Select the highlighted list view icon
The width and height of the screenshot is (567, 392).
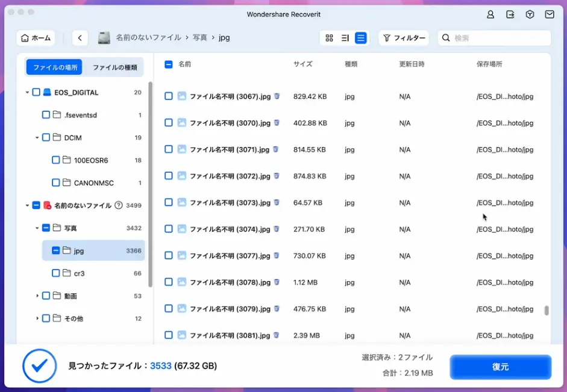(x=360, y=38)
